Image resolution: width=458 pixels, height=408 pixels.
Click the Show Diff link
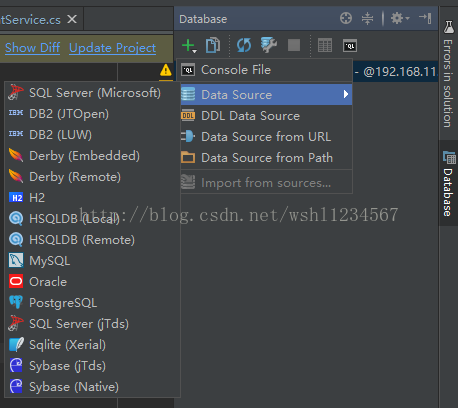pyautogui.click(x=33, y=48)
